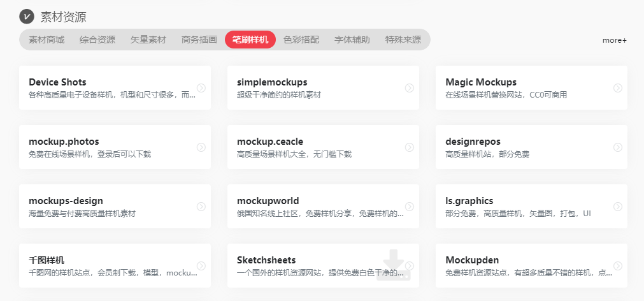Click description '海量免费与付费高质量样机素材'

(82, 214)
